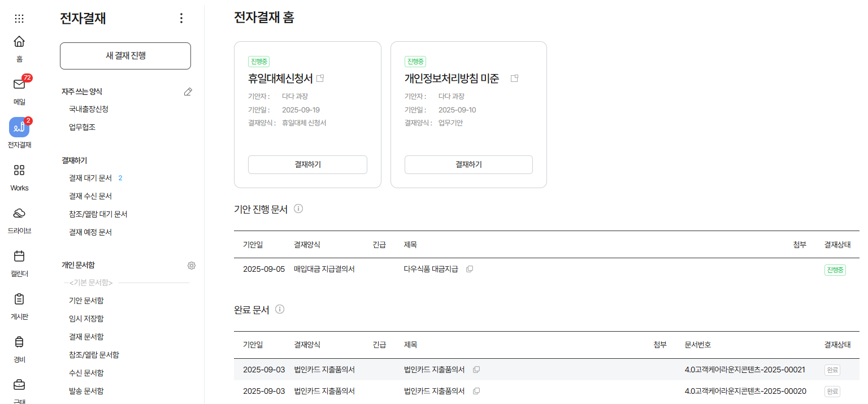
Task: Open the Board (게시판) sidebar icon
Action: tap(19, 299)
